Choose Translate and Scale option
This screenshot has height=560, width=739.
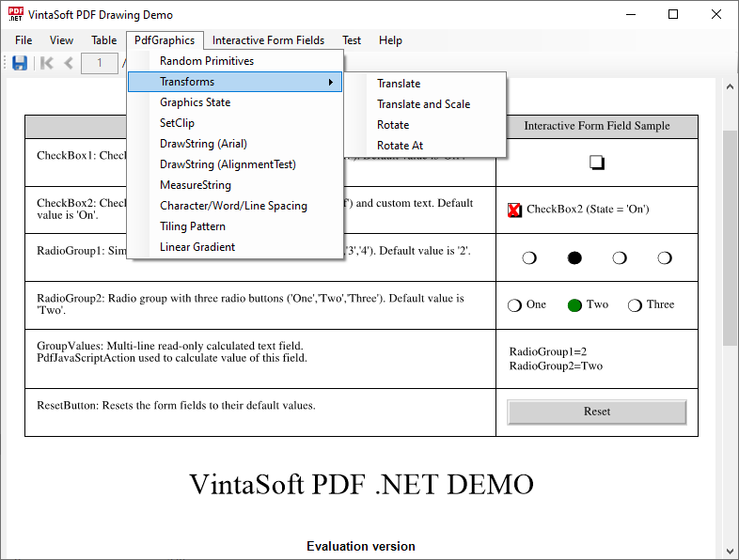tap(423, 104)
